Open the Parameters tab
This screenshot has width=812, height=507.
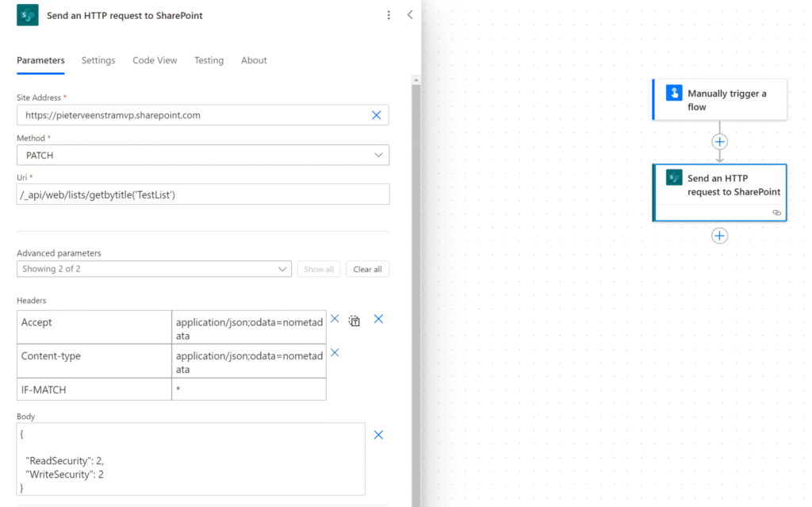40,60
